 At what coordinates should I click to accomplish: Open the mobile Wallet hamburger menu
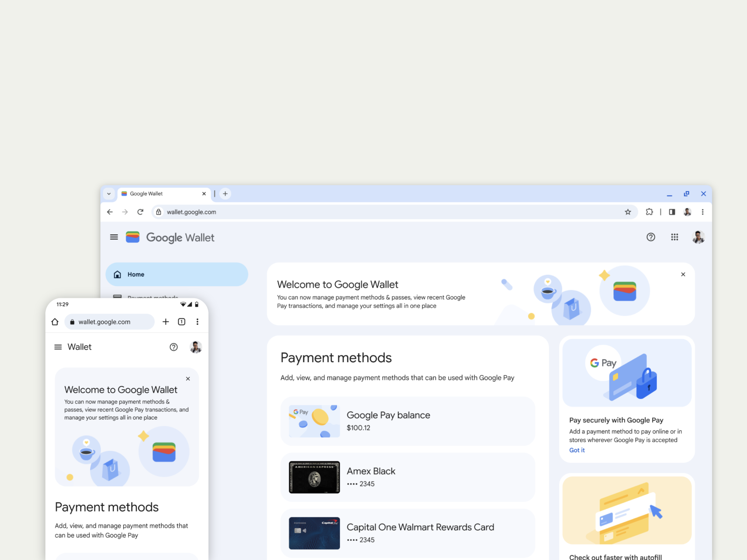click(x=58, y=347)
